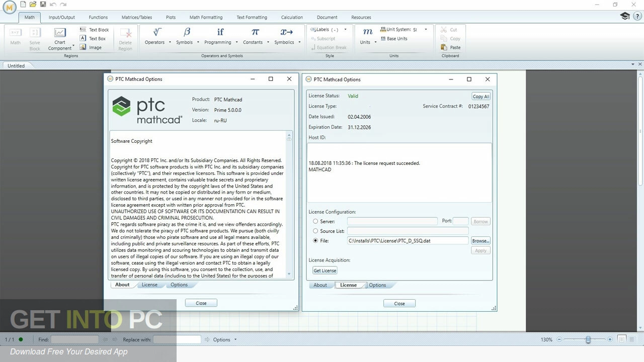The height and width of the screenshot is (362, 644).
Task: Open the worksheet tab list dropdown arrow
Action: pyautogui.click(x=633, y=64)
